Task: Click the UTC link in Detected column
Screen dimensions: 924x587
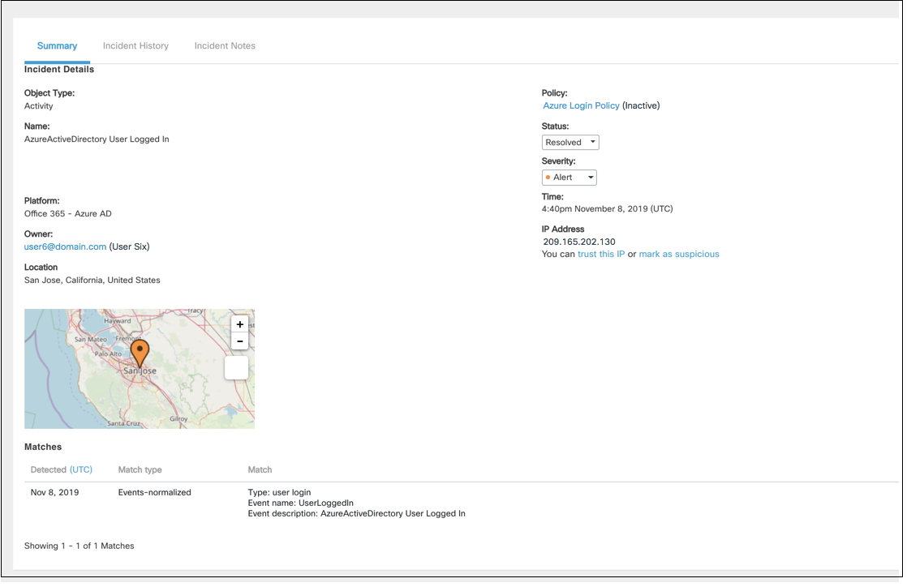Action: pyautogui.click(x=81, y=469)
